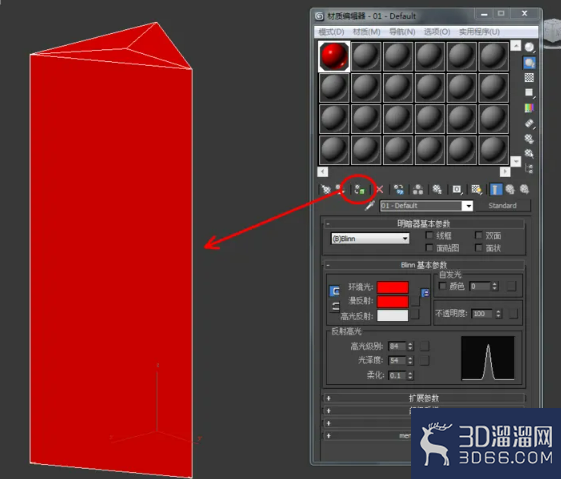Open the 漫反射 red color swatch
The image size is (561, 479).
click(x=392, y=301)
